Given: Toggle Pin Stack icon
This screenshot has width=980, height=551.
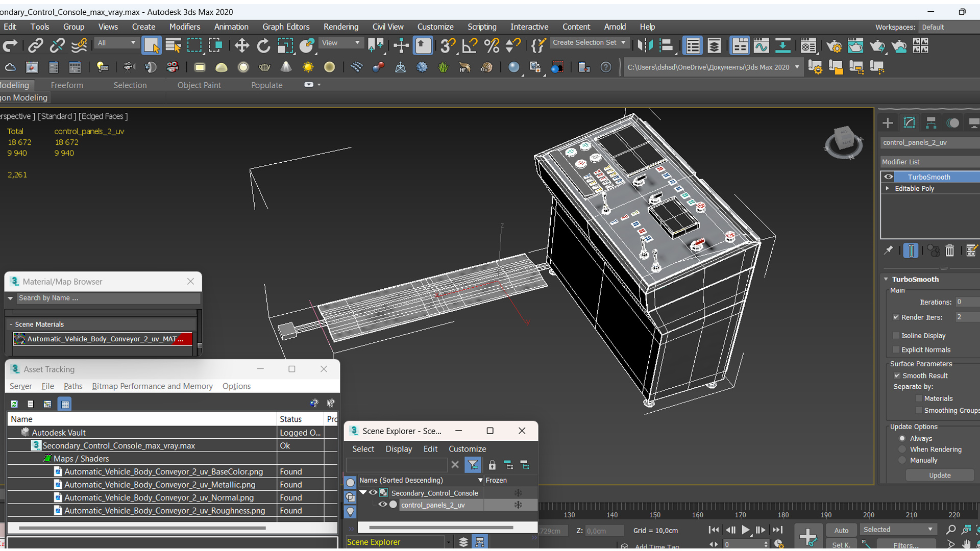Looking at the screenshot, I should point(889,251).
